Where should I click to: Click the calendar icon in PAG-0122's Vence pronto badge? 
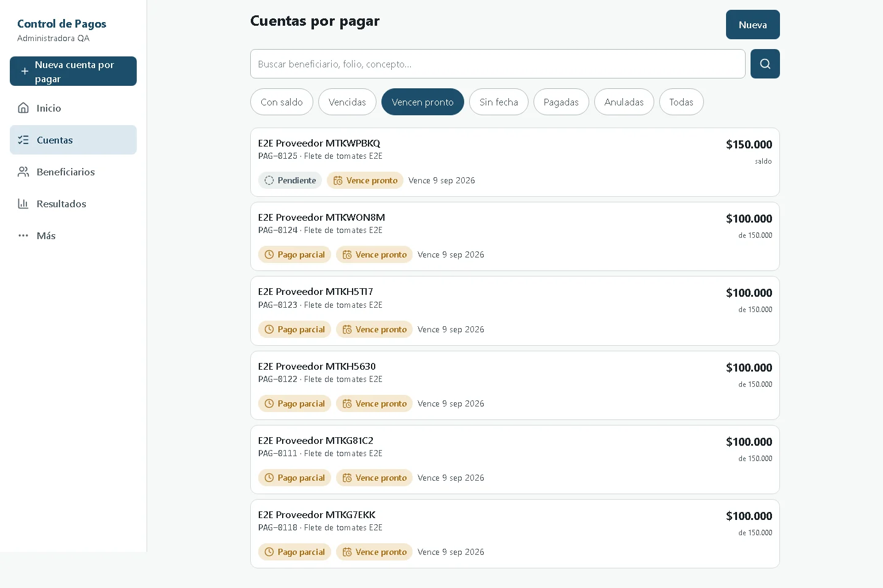click(x=347, y=403)
